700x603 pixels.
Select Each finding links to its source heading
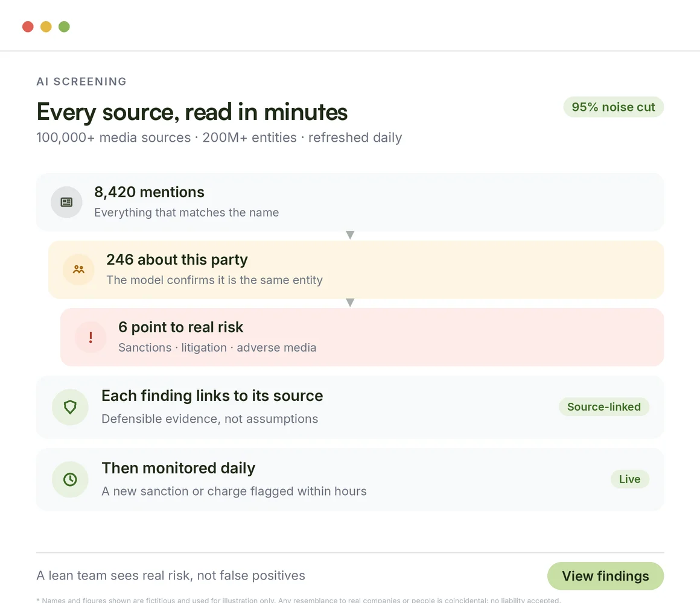tap(212, 396)
